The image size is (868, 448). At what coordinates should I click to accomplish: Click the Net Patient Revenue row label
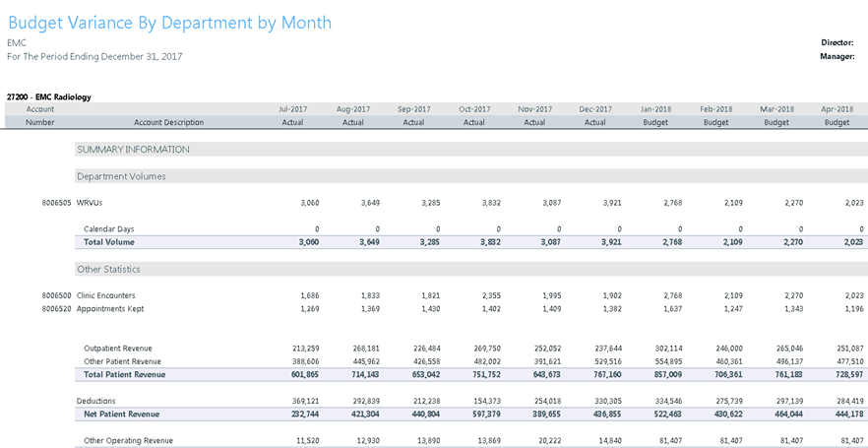click(121, 415)
